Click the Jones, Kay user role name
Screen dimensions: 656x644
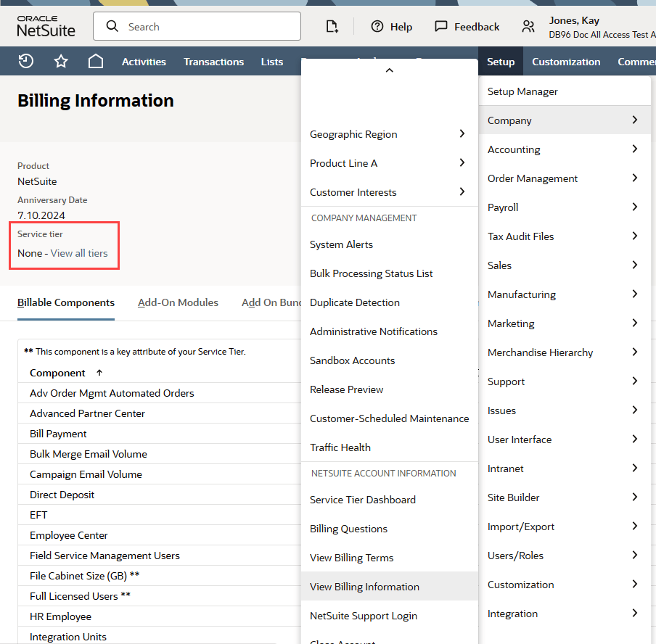click(x=574, y=20)
